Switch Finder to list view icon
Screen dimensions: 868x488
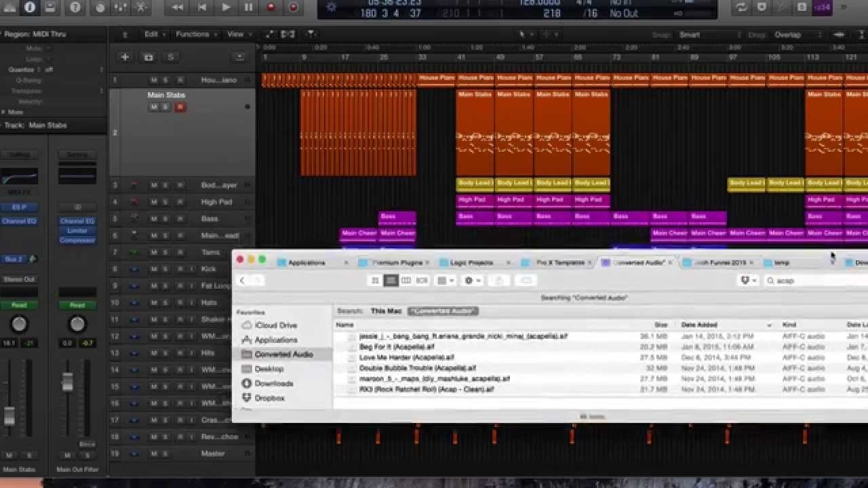pos(391,280)
